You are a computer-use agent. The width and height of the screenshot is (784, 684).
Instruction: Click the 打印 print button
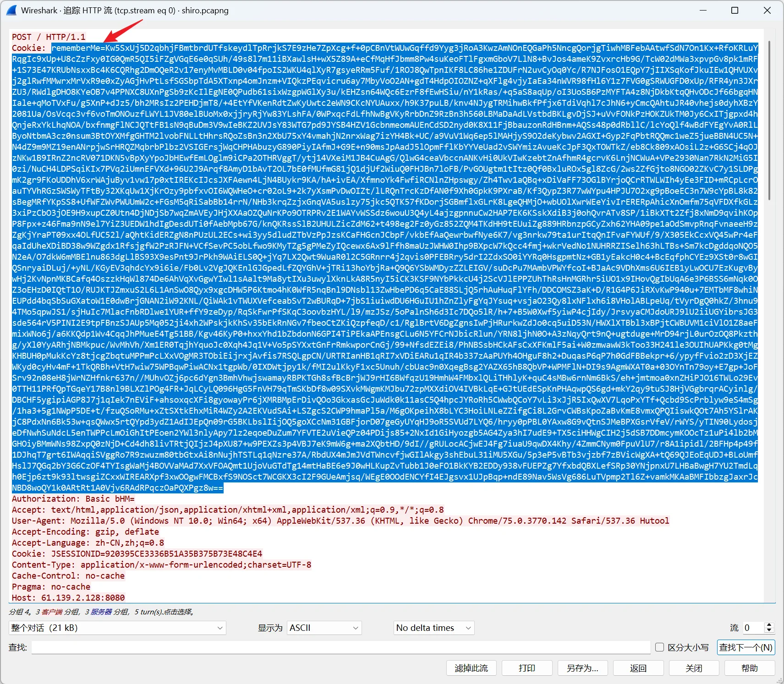point(526,668)
